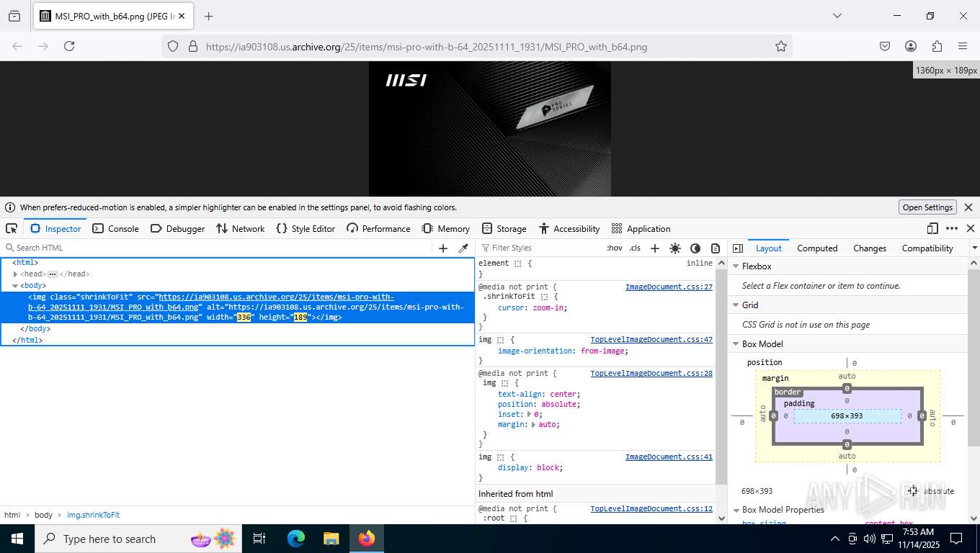Open a new browser tab

coord(209,16)
